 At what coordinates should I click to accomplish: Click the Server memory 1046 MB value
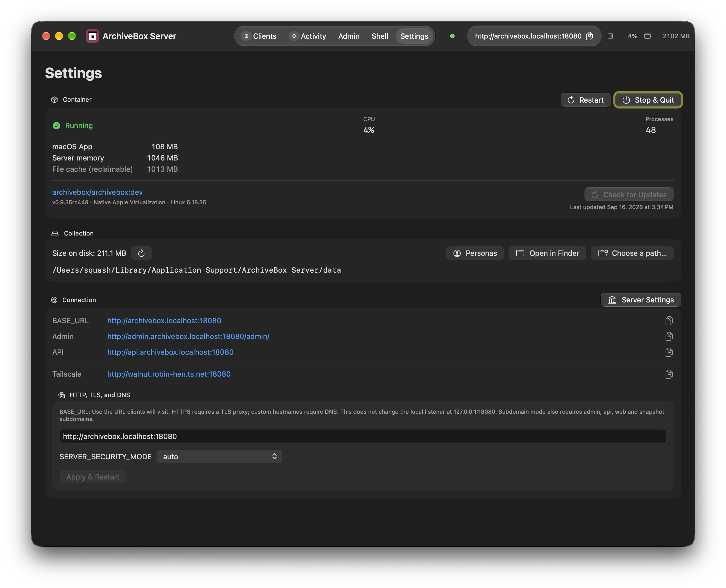click(162, 158)
